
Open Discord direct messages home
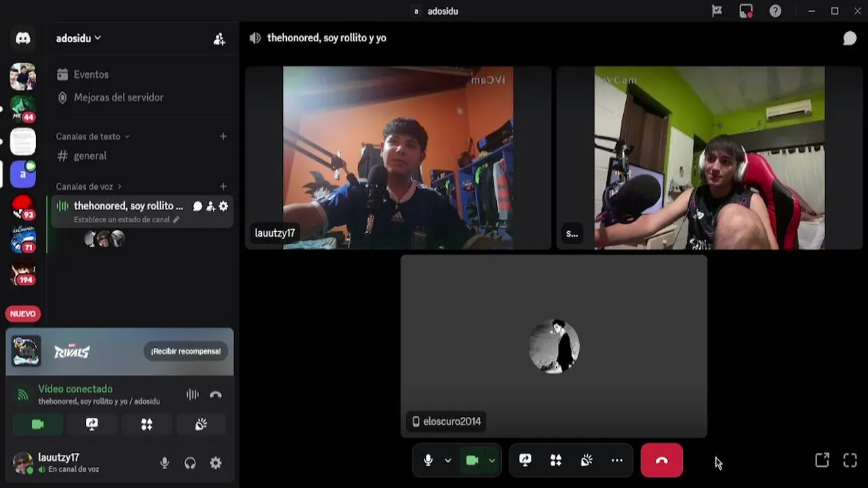tap(23, 39)
